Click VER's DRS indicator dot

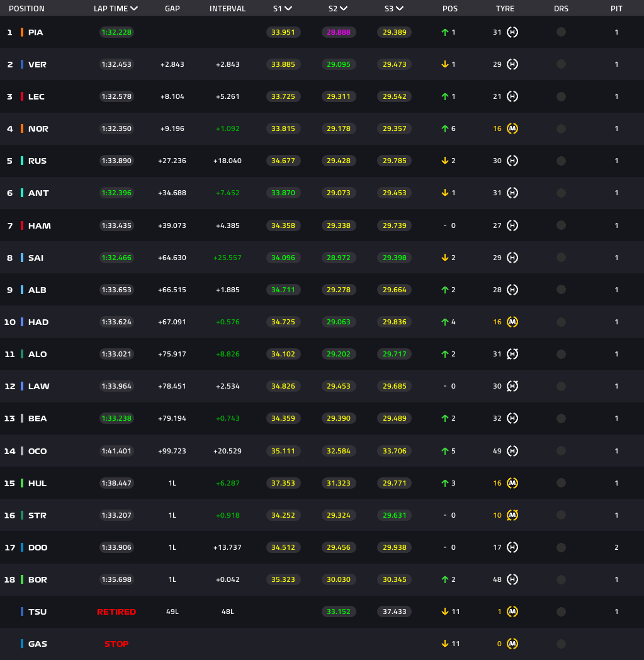(x=561, y=64)
